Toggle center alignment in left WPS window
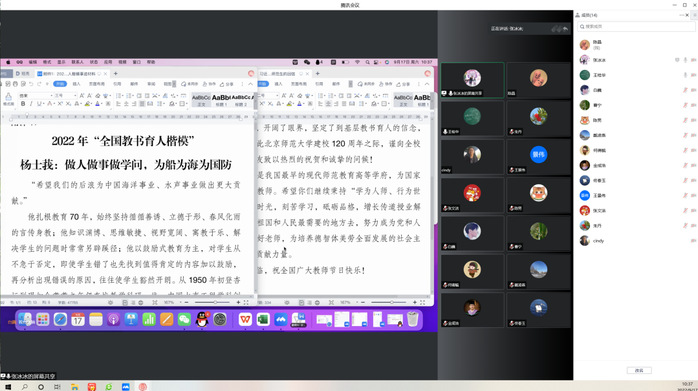 [x=126, y=103]
